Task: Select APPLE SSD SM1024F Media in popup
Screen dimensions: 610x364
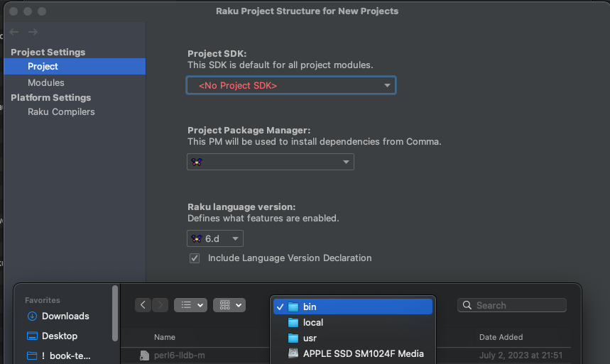Action: click(353, 353)
